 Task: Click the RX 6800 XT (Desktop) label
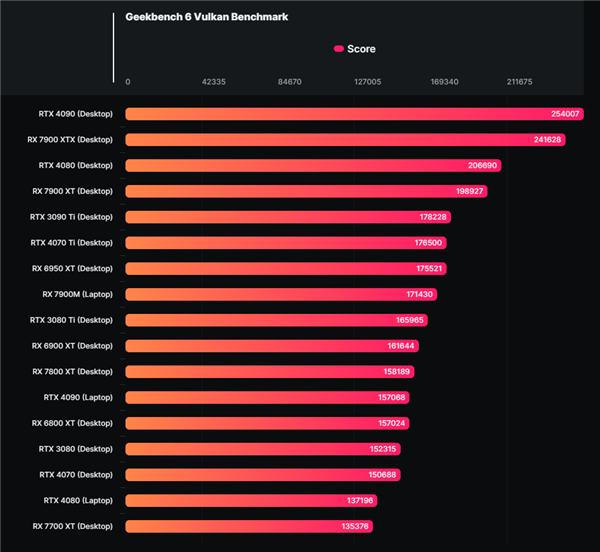[72, 423]
